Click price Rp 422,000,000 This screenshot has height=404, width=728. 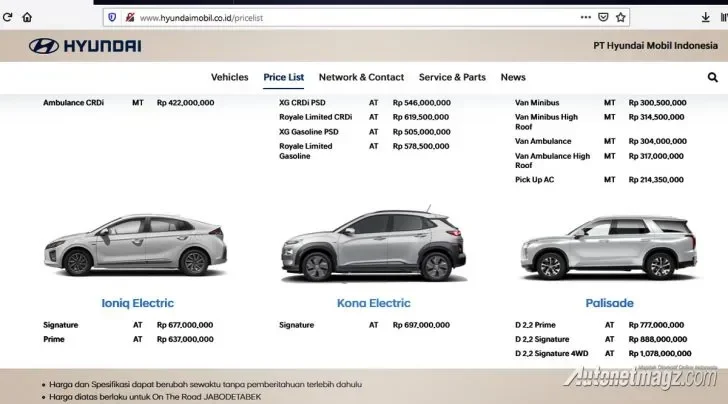[x=185, y=103]
